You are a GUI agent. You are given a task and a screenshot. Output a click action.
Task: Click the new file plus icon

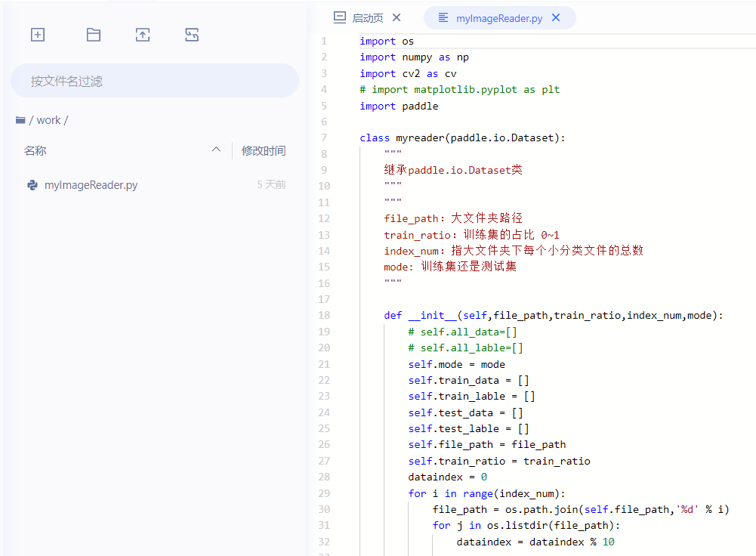click(x=38, y=35)
